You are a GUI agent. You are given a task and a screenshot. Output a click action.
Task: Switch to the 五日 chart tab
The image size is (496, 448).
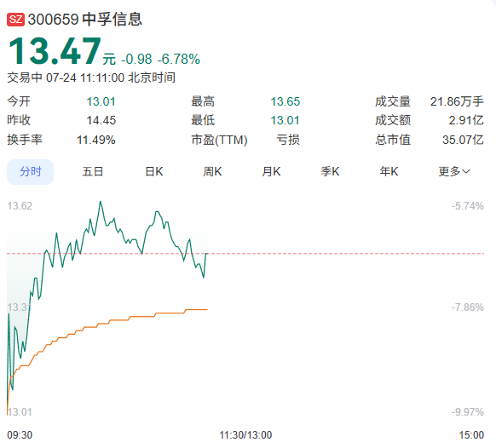coord(93,172)
